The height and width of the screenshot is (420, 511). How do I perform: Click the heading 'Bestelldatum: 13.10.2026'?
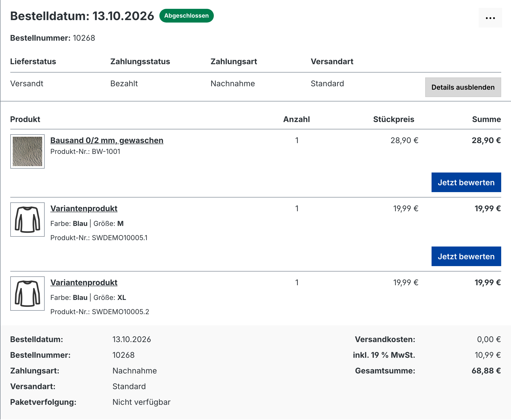(x=82, y=16)
